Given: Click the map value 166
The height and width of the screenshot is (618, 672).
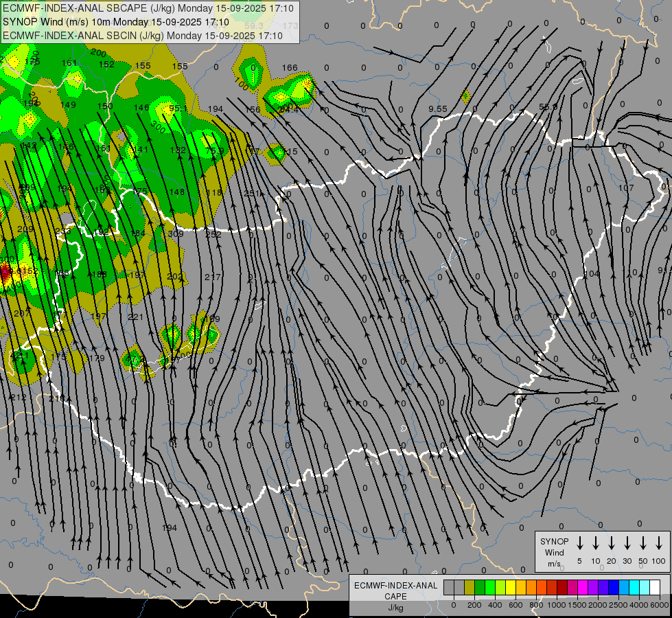Looking at the screenshot, I should coord(290,68).
